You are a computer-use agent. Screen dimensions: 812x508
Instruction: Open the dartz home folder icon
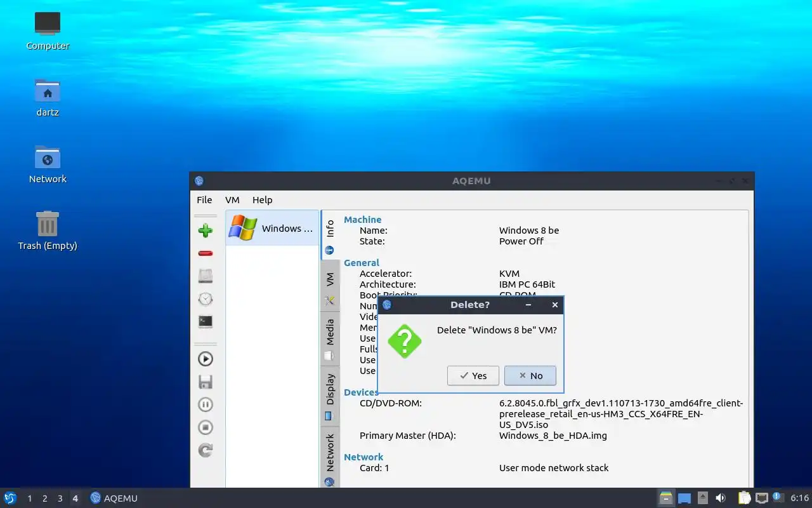tap(48, 97)
